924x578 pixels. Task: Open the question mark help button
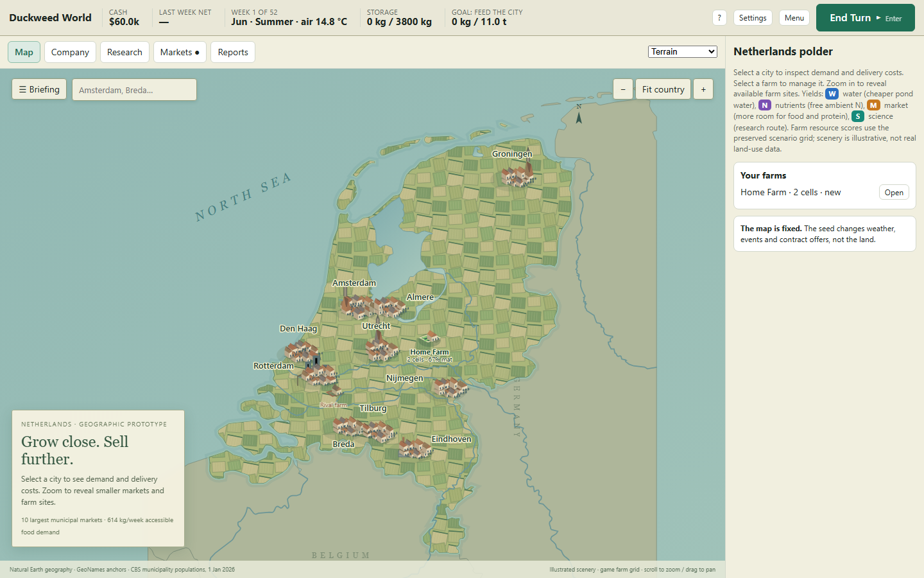coord(719,18)
